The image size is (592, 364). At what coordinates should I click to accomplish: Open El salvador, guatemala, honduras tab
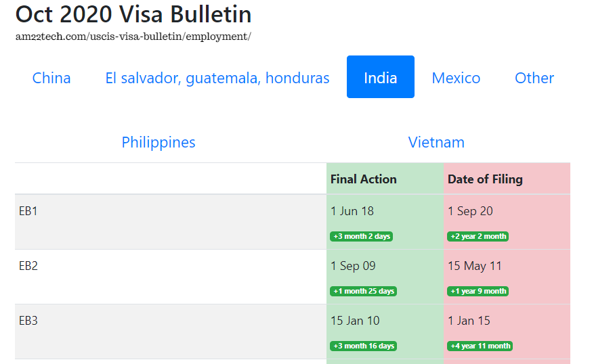pos(217,78)
